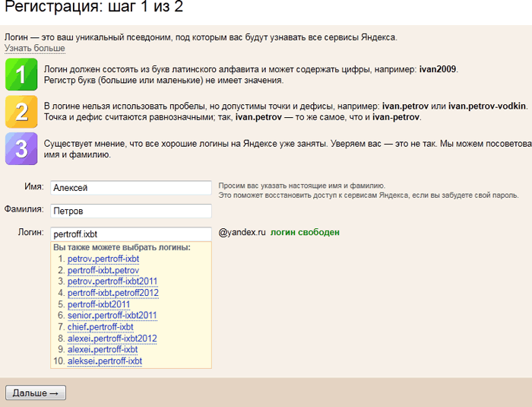Viewport: 532px width, 407px height.
Task: Click the '@yandex.ru' domain text
Action: pos(242,232)
